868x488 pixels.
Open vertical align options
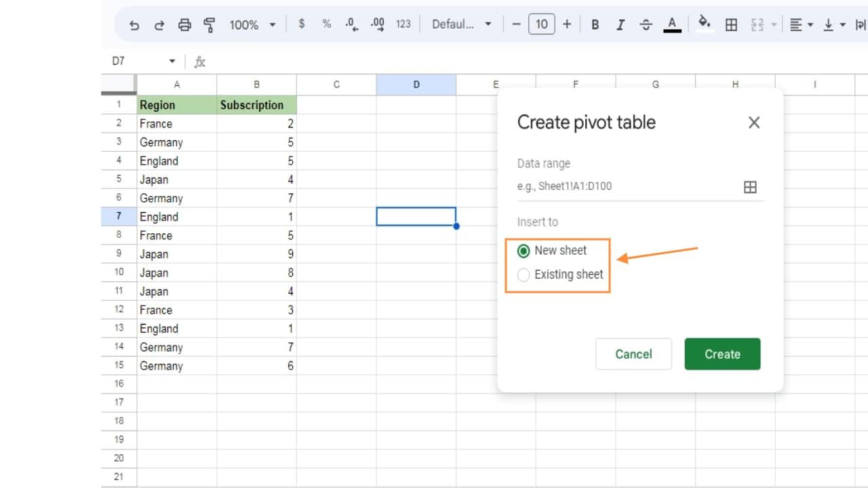pyautogui.click(x=834, y=25)
